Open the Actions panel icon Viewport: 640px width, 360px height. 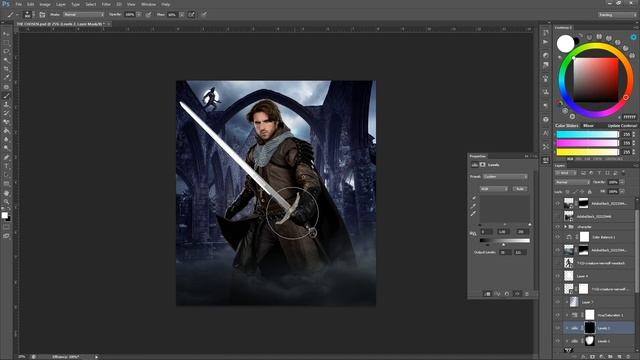546,42
